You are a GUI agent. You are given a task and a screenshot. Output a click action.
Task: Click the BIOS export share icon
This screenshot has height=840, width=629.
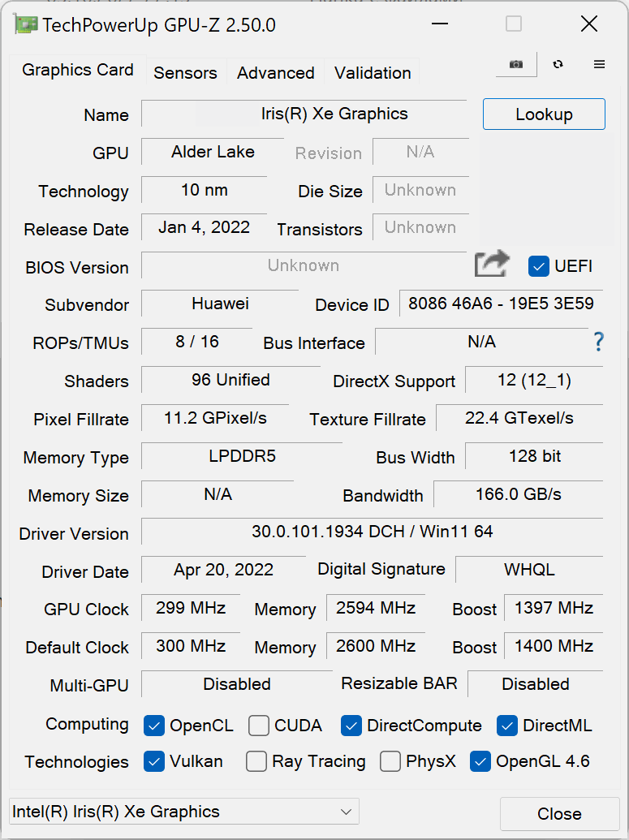(x=492, y=265)
